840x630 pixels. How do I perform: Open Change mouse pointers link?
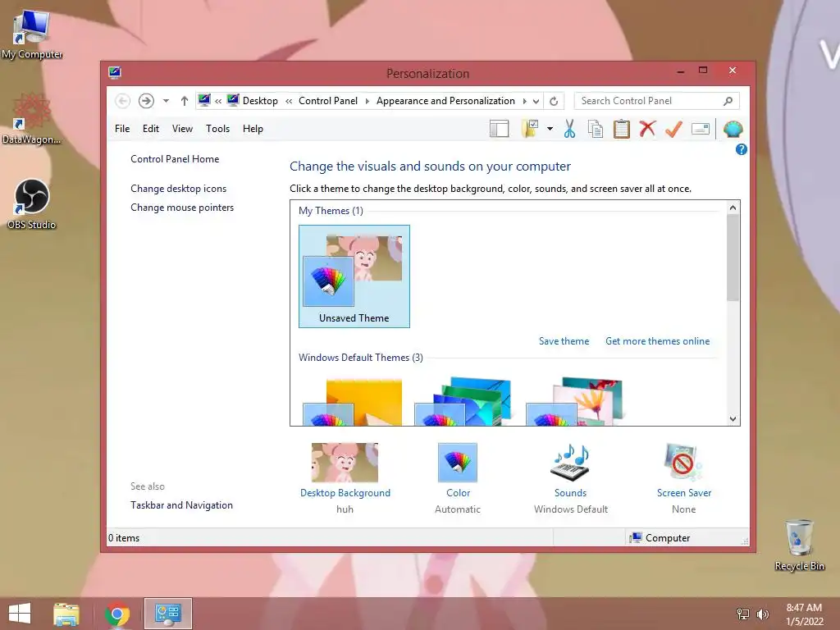(x=182, y=208)
